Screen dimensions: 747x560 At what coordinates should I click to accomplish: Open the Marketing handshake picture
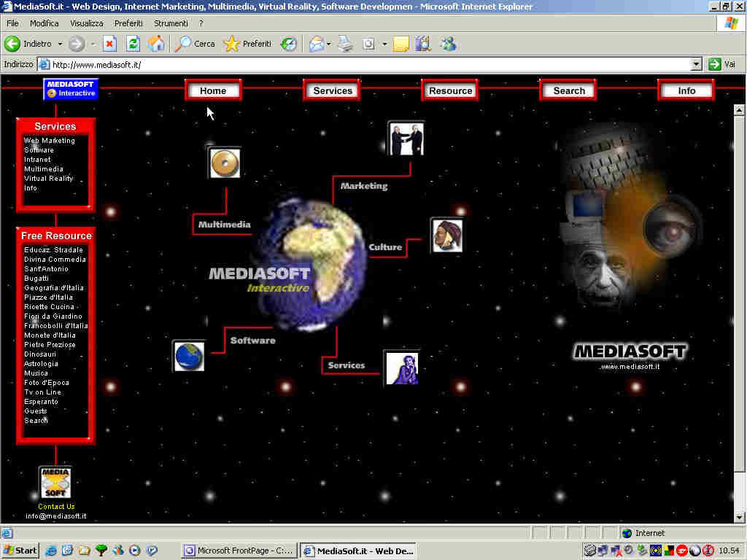[406, 139]
